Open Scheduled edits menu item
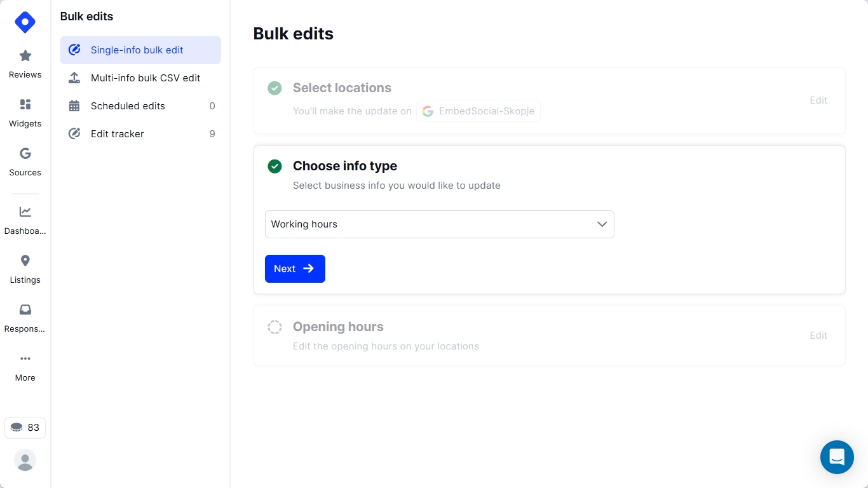Image resolution: width=868 pixels, height=488 pixels. [128, 106]
